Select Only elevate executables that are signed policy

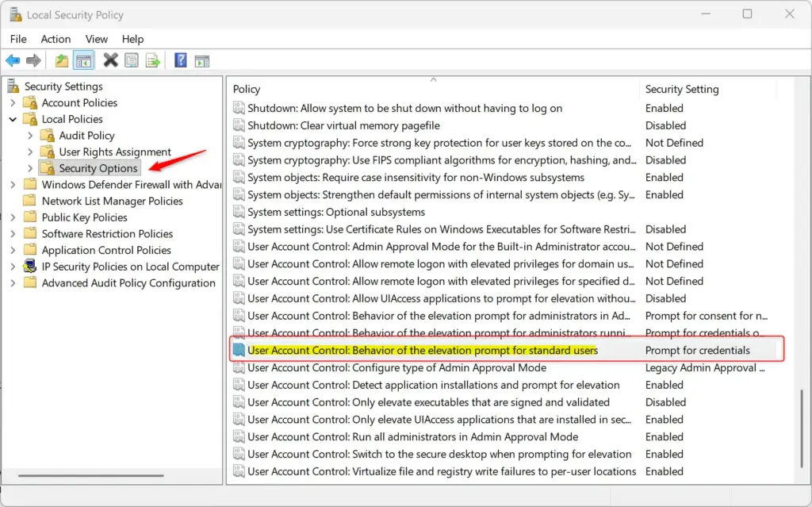coord(428,401)
